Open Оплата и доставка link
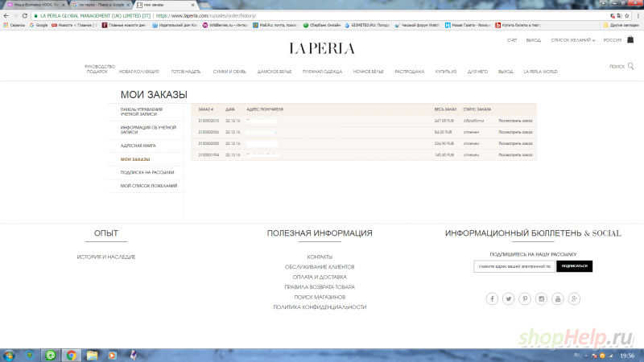Viewport: 644px width, 362px height. [320, 277]
